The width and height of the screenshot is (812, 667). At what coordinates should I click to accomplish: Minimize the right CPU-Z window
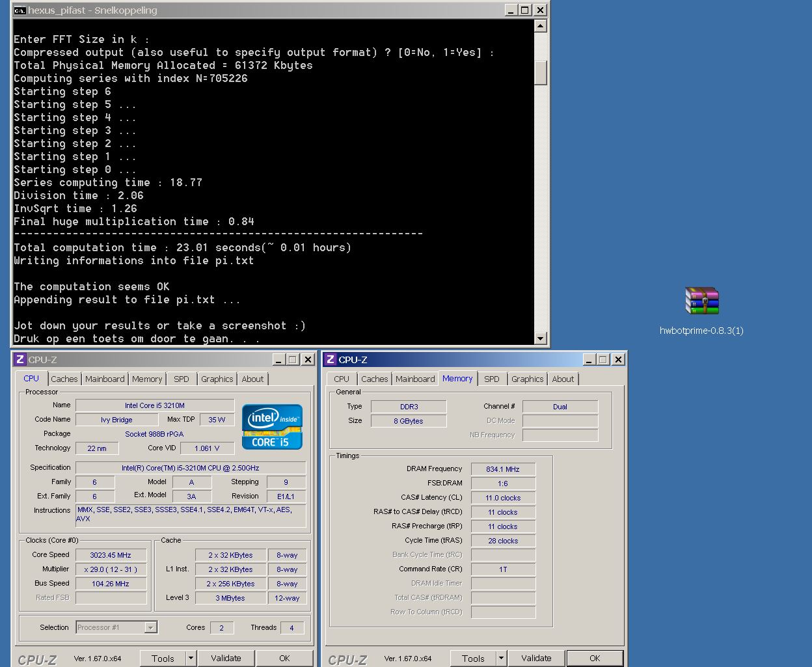(x=588, y=359)
